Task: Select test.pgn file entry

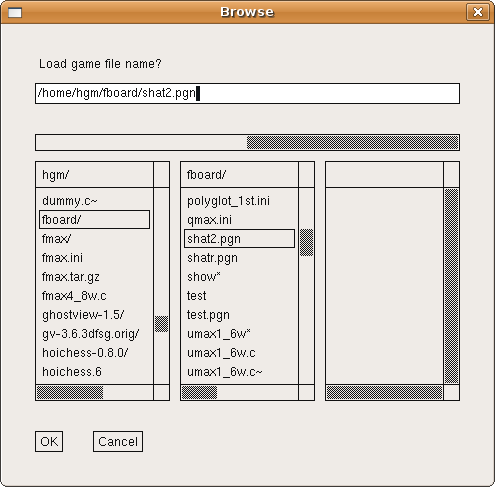Action: pyautogui.click(x=208, y=315)
